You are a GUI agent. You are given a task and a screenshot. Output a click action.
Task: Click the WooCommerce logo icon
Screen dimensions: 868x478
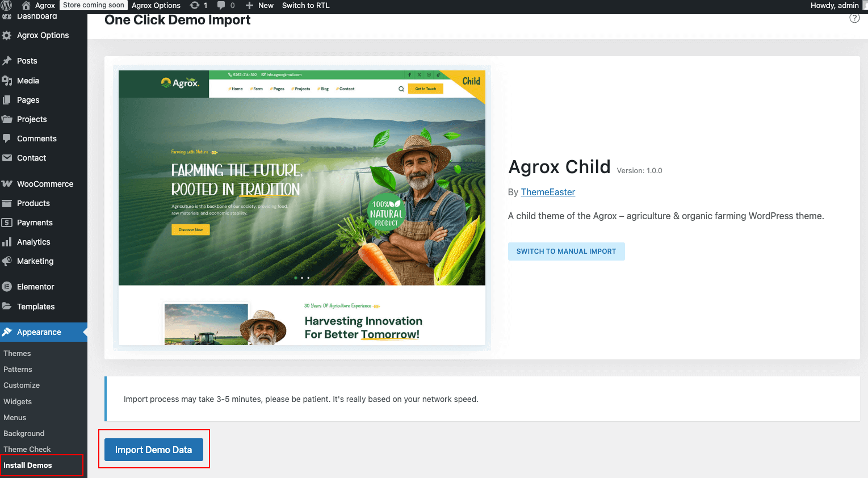[x=7, y=184]
